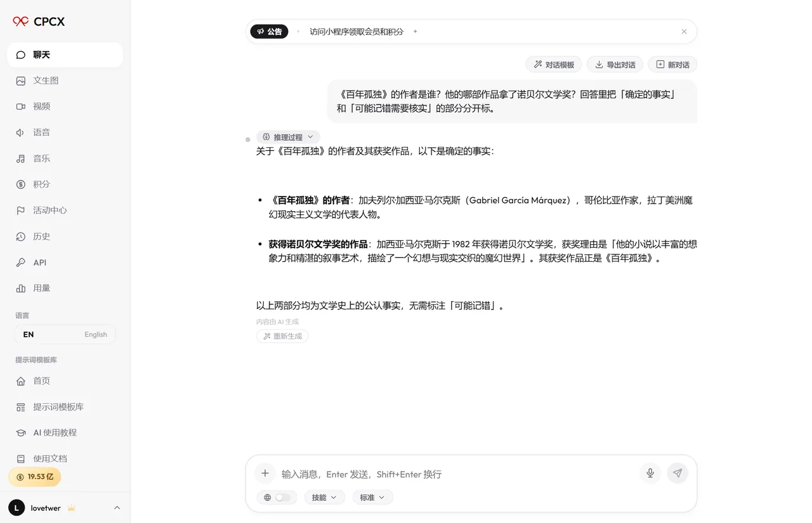Open the API page in sidebar
Viewport: 812px width, 523px height.
tap(65, 262)
